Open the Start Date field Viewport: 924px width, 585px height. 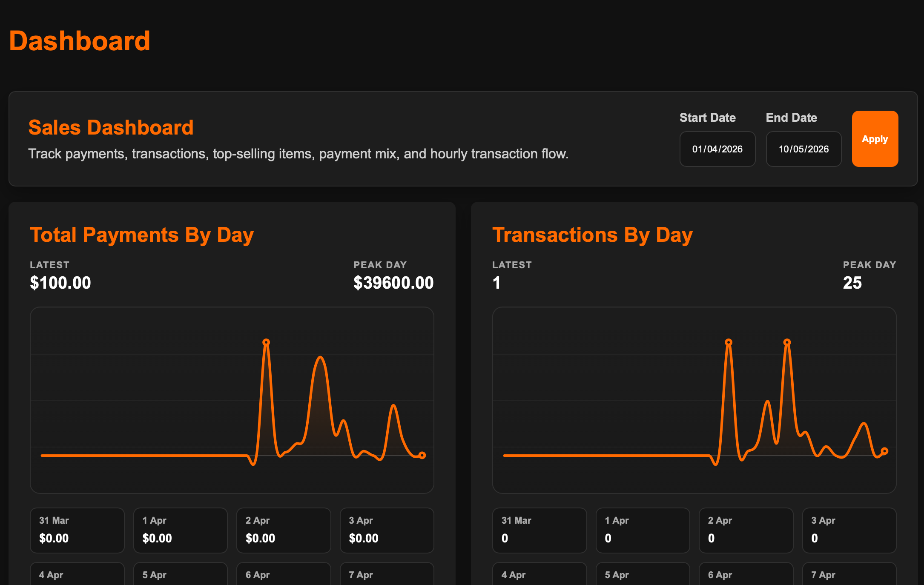717,149
